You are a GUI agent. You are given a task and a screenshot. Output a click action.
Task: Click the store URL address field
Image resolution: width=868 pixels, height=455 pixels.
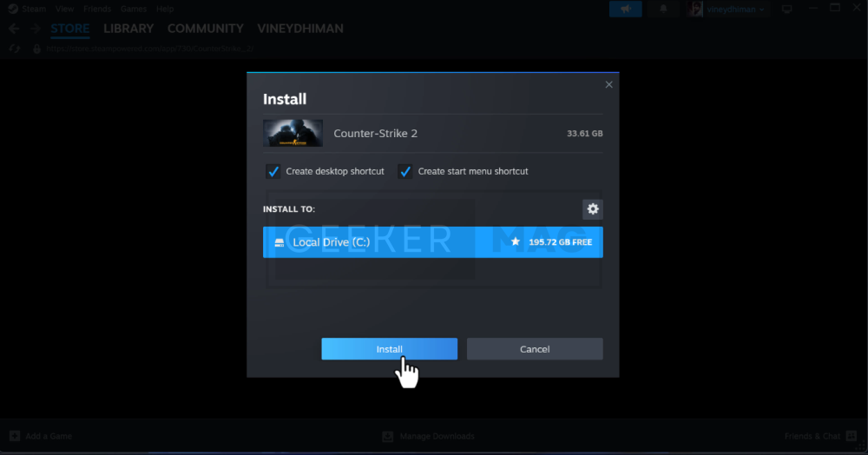click(150, 49)
